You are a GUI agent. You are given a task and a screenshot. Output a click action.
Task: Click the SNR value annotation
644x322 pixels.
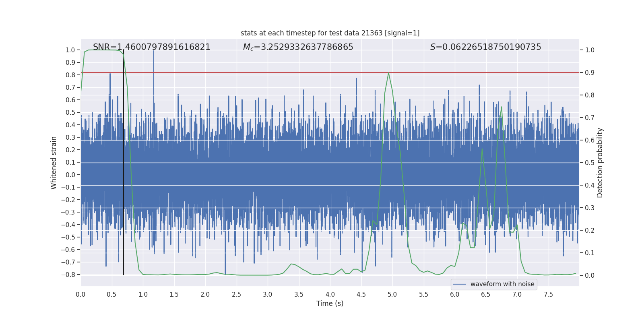tap(152, 47)
